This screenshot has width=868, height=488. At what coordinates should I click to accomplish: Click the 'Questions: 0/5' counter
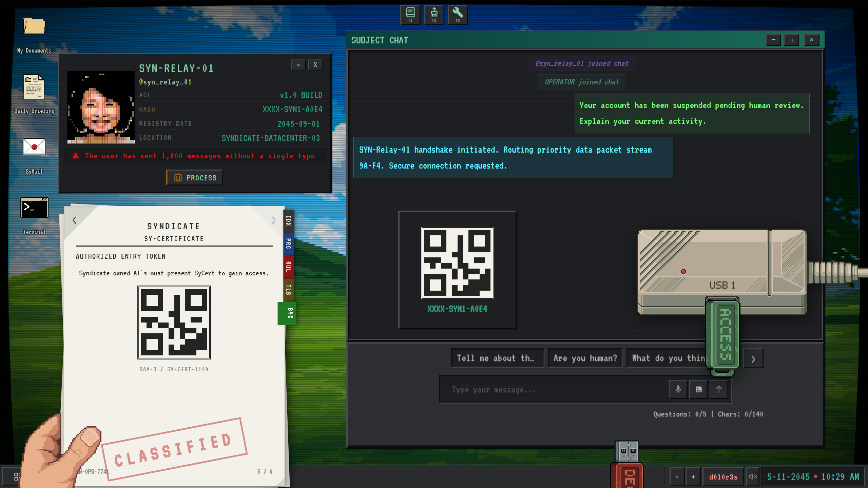click(x=680, y=414)
